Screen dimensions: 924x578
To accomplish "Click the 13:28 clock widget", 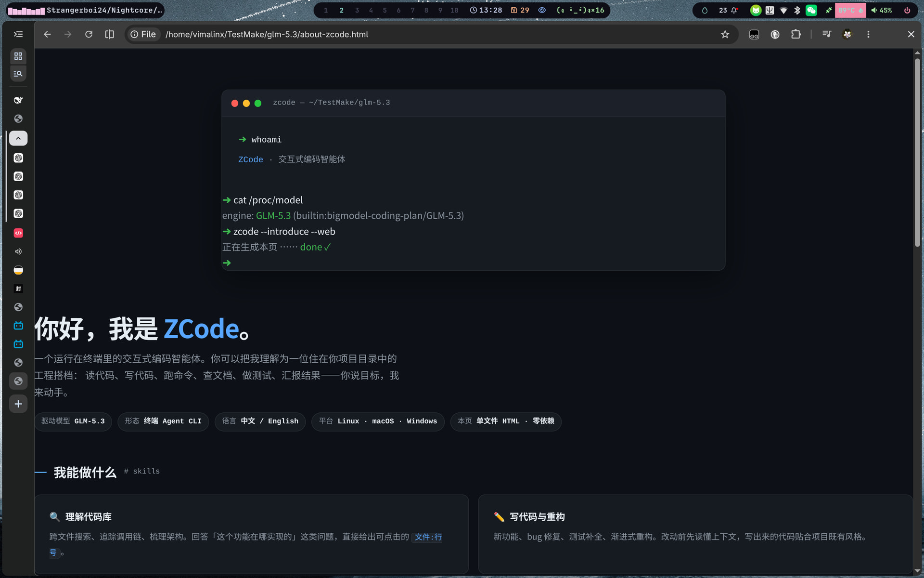I will [x=486, y=10].
